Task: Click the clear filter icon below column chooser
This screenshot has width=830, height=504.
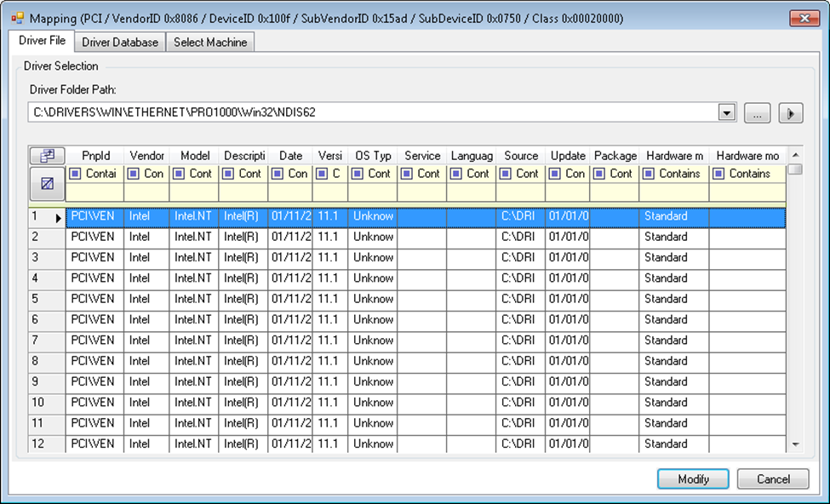Action: point(47,183)
